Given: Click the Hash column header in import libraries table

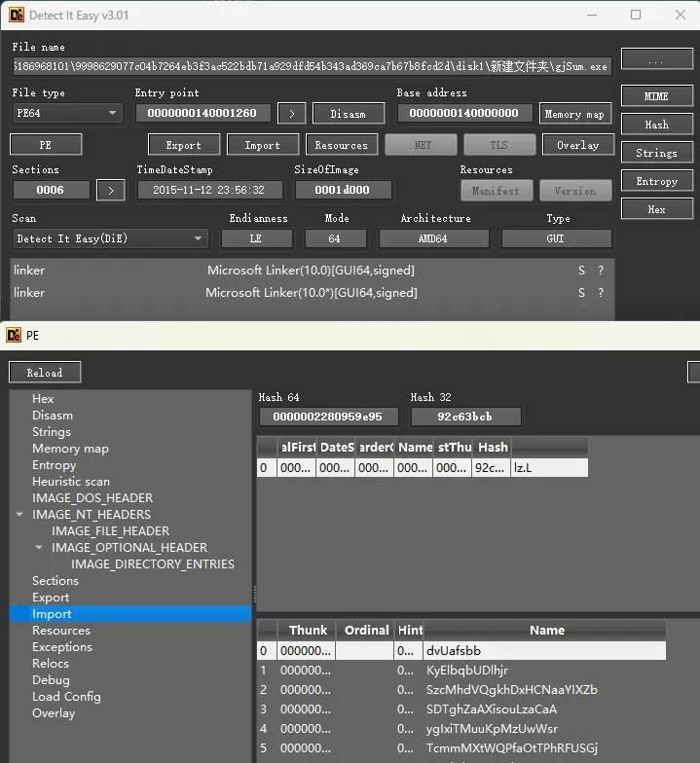Looking at the screenshot, I should point(491,448).
